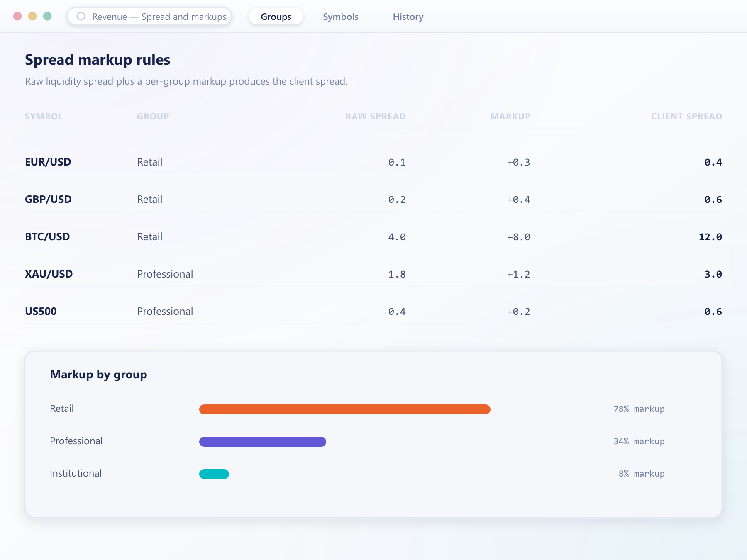This screenshot has width=747, height=560.
Task: Select the Revenue — Spread and markups title
Action: tap(159, 17)
